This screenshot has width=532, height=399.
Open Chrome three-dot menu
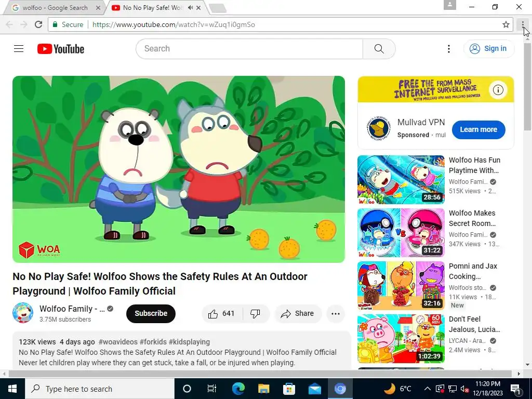523,24
